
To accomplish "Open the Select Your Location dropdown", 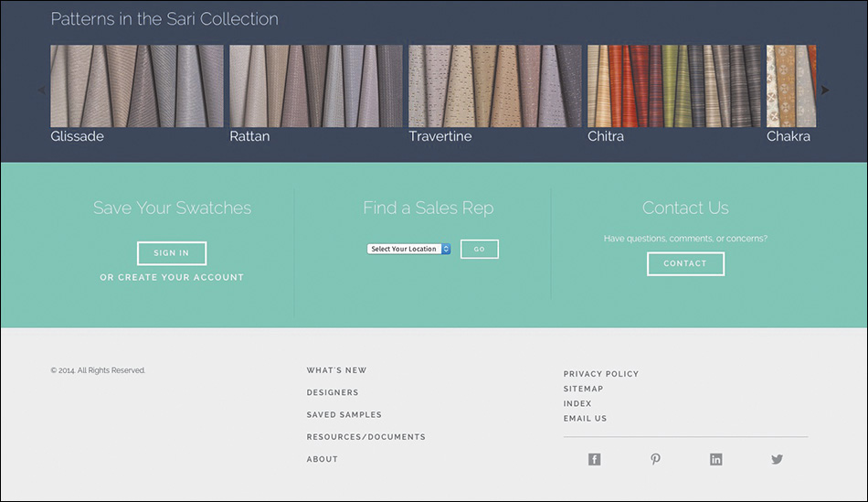I will point(408,249).
